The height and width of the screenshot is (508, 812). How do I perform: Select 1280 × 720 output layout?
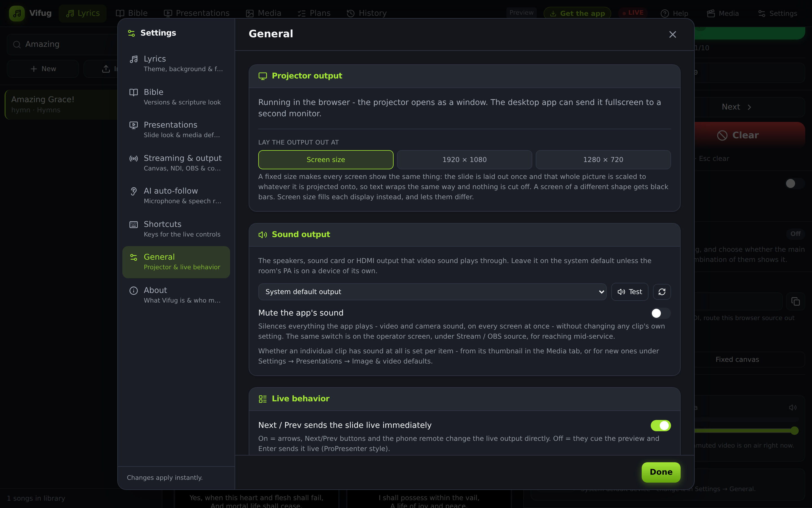[603, 159]
